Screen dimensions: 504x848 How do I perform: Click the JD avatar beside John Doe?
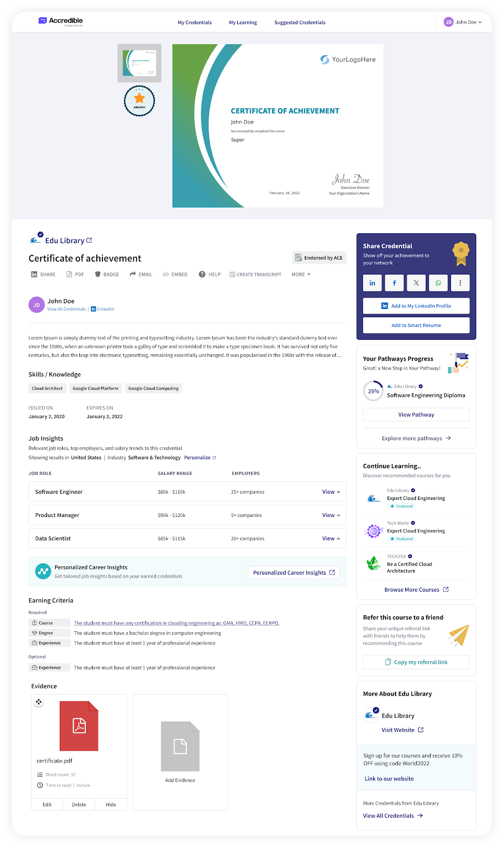tap(37, 305)
